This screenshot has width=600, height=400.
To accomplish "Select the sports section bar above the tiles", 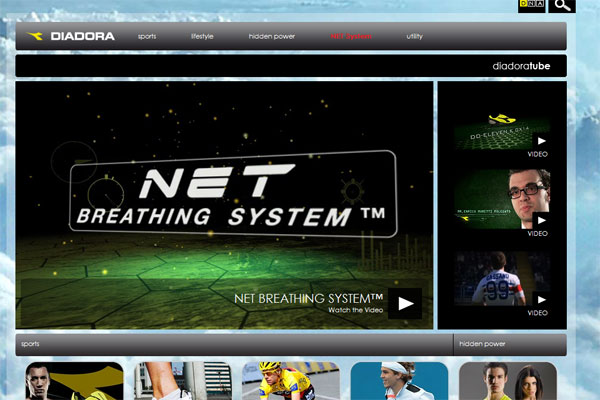I will click(234, 344).
